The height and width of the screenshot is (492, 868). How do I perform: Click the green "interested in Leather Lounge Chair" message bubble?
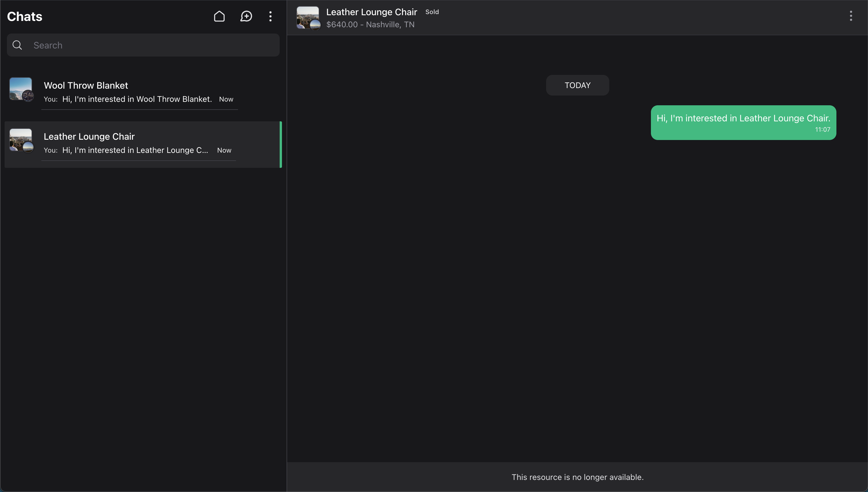pyautogui.click(x=743, y=123)
